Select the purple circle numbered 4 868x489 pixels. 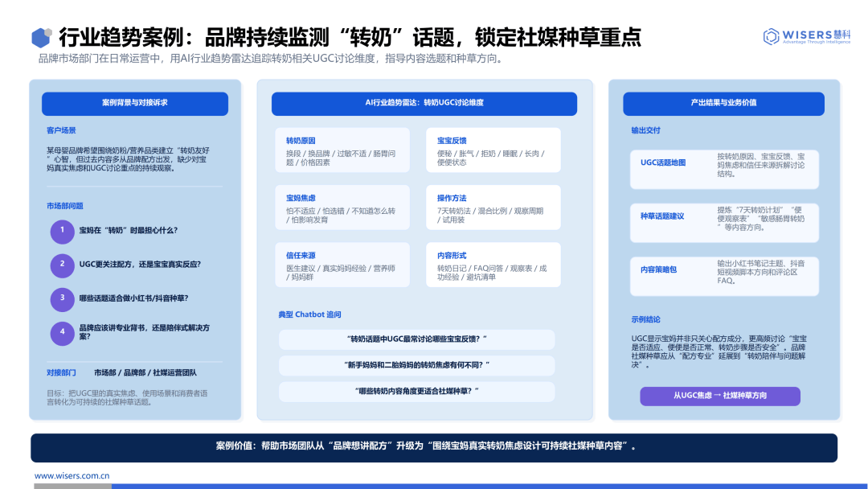62,334
